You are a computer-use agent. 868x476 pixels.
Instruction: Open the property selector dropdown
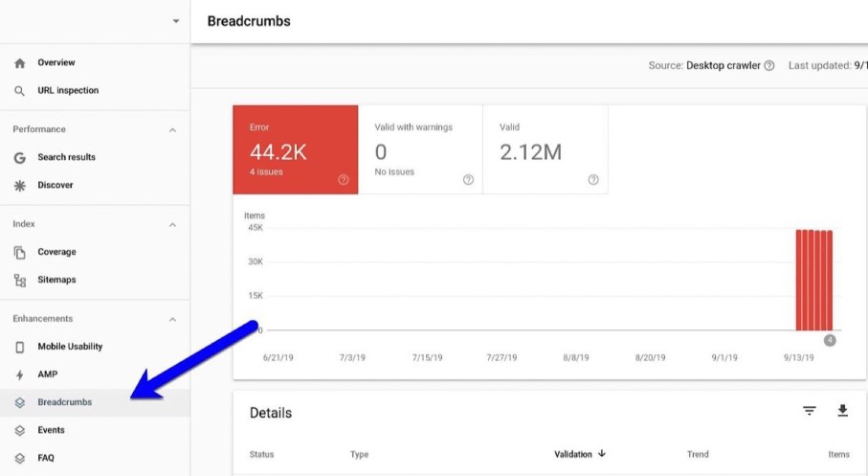click(175, 21)
